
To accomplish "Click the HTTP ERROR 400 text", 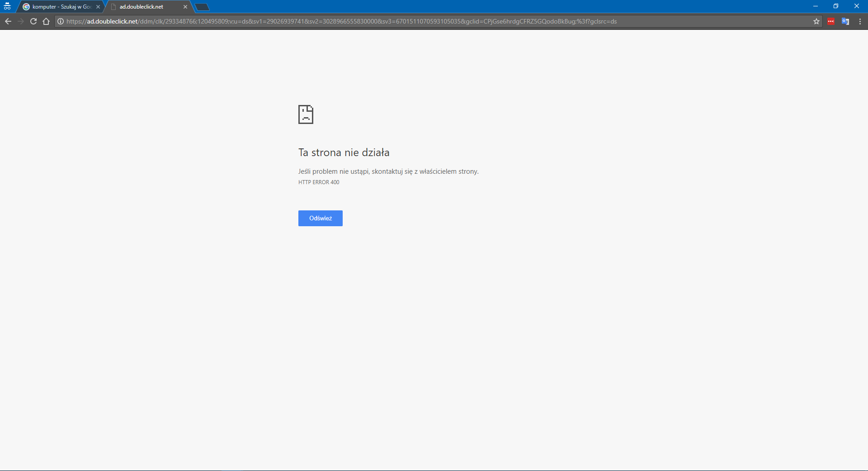I will [x=318, y=182].
